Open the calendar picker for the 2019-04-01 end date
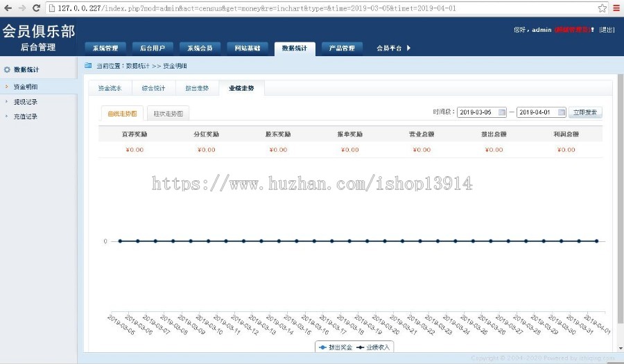Viewport: 624px width, 364px height. (x=561, y=112)
